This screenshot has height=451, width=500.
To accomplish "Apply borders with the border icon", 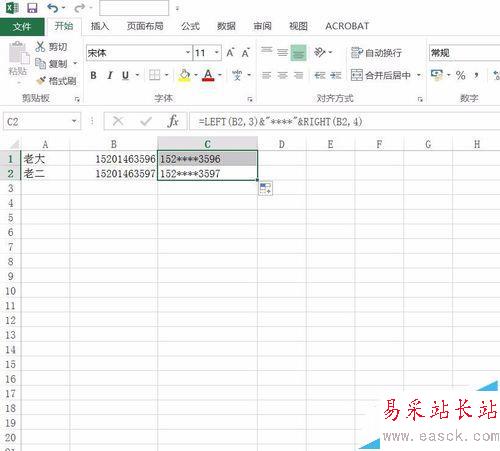I will [154, 75].
